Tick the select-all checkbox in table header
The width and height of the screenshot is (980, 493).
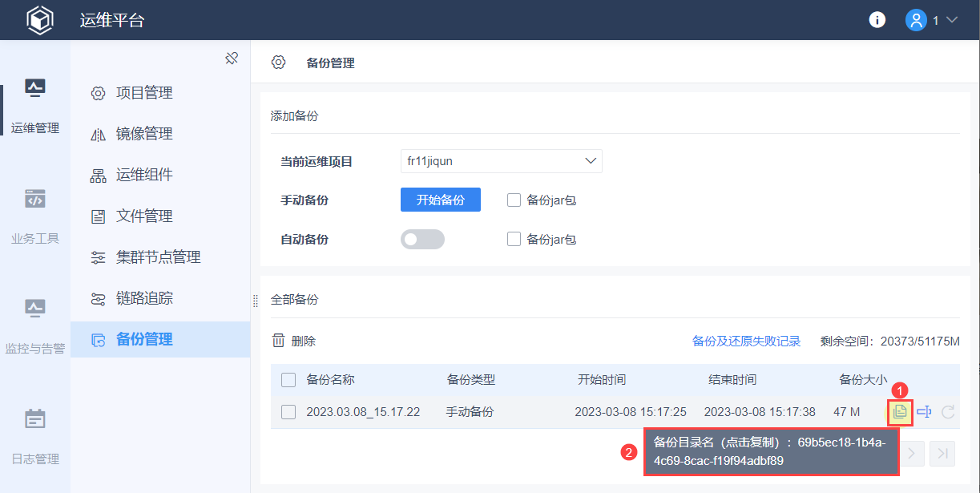click(x=288, y=379)
